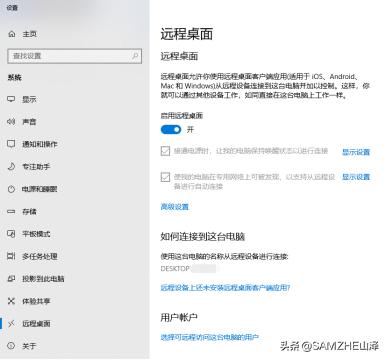Select 显示 in the system list
This screenshot has height=360, width=387.
tap(29, 99)
